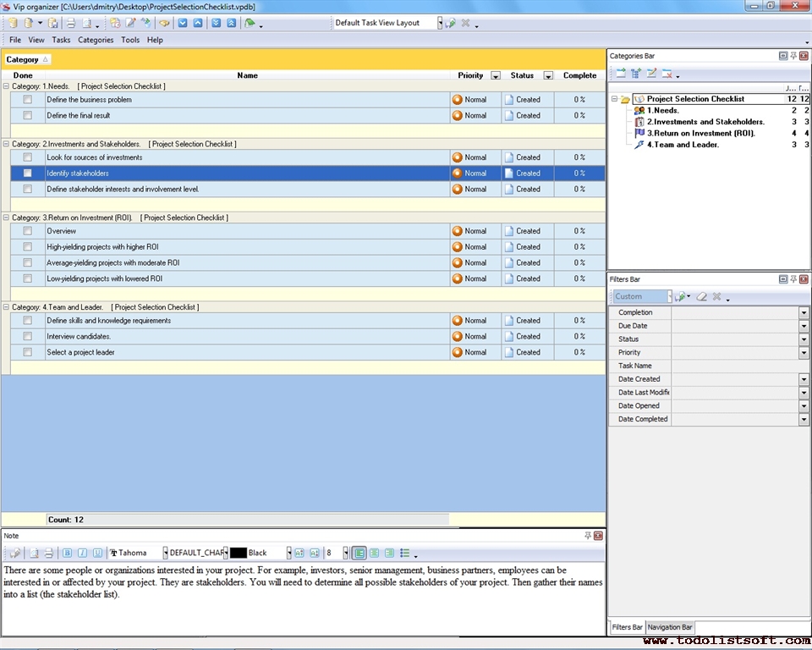The image size is (812, 650).
Task: Click the center align icon in Note toolbar
Action: click(374, 553)
